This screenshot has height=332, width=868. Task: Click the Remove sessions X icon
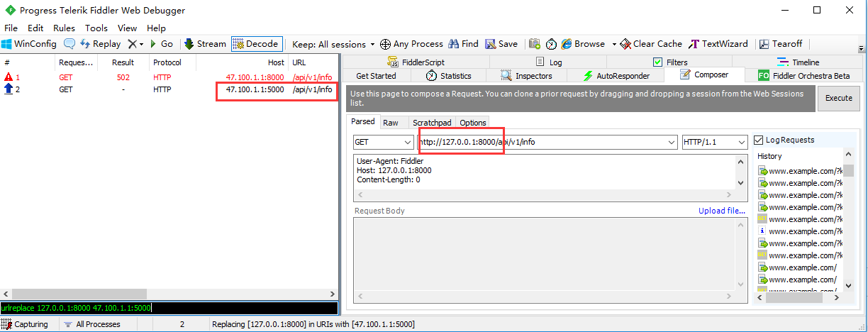132,44
